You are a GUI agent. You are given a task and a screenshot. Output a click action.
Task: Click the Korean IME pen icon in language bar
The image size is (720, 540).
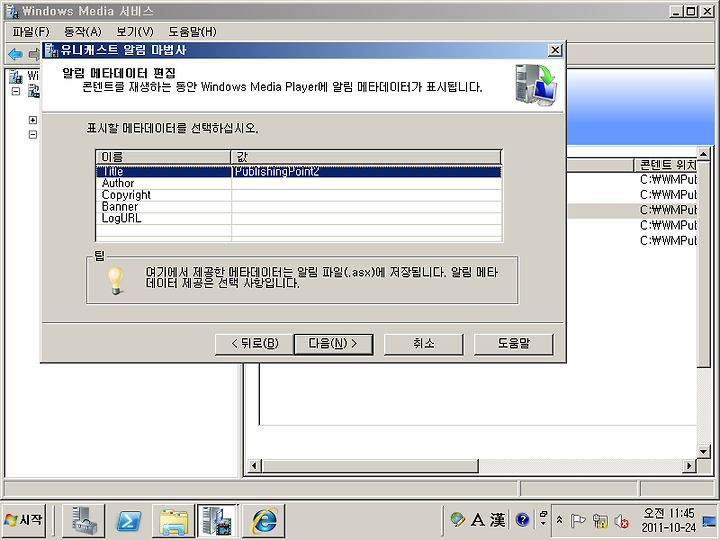coord(457,520)
